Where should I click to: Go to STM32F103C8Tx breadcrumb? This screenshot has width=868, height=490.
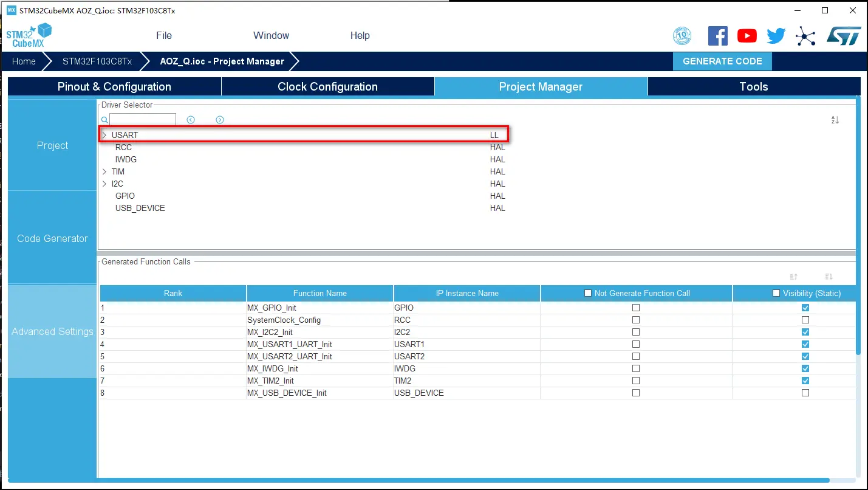(x=97, y=61)
